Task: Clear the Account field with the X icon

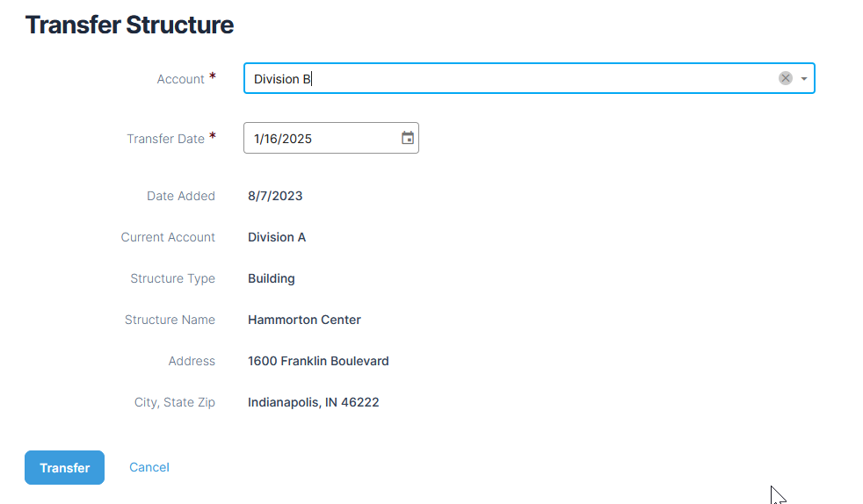Action: click(x=786, y=79)
